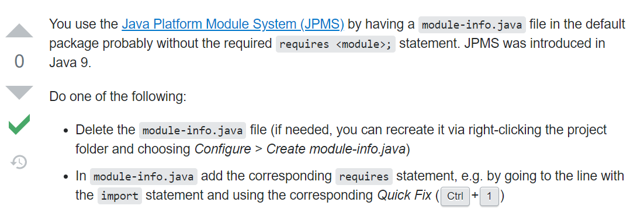
Task: Upvote this answer with the up arrow
Action: click(x=19, y=31)
